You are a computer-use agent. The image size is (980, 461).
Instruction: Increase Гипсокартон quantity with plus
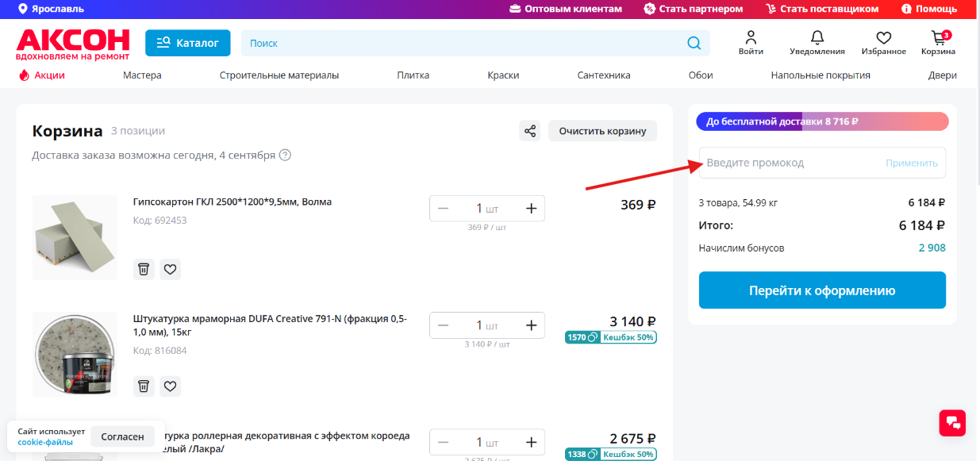[532, 209]
